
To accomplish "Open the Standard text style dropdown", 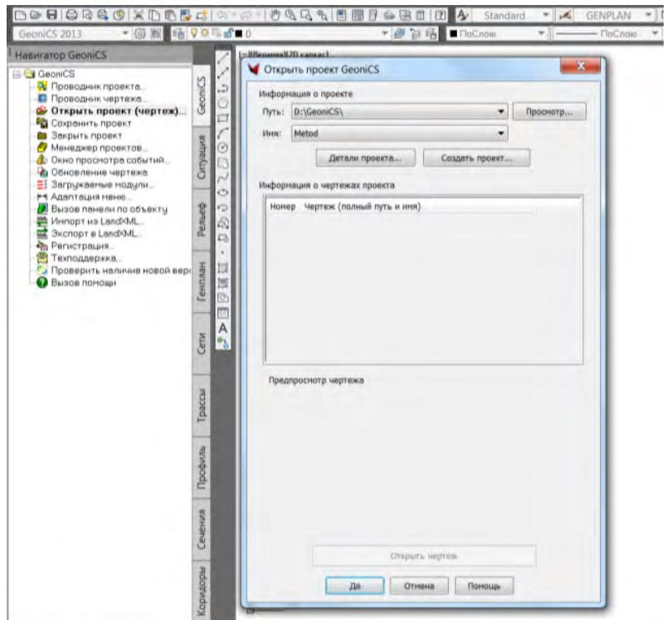I will click(546, 16).
